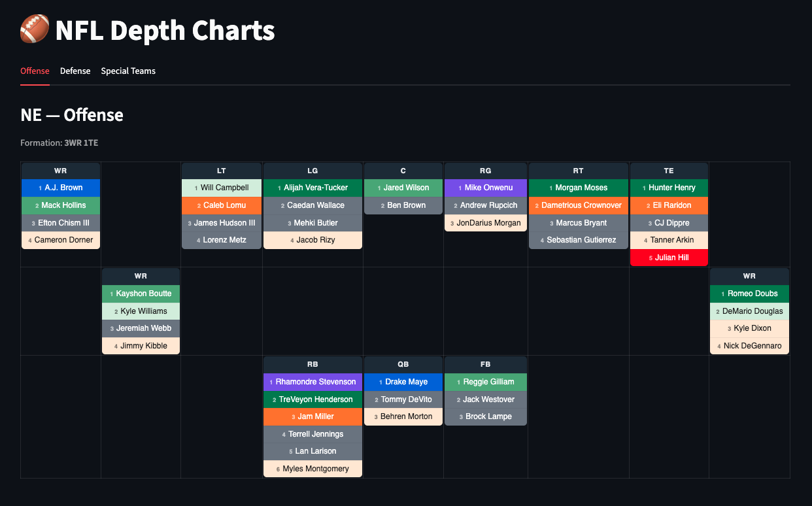Click Tommy DeVito backup QB
The image size is (812, 506).
pyautogui.click(x=403, y=399)
